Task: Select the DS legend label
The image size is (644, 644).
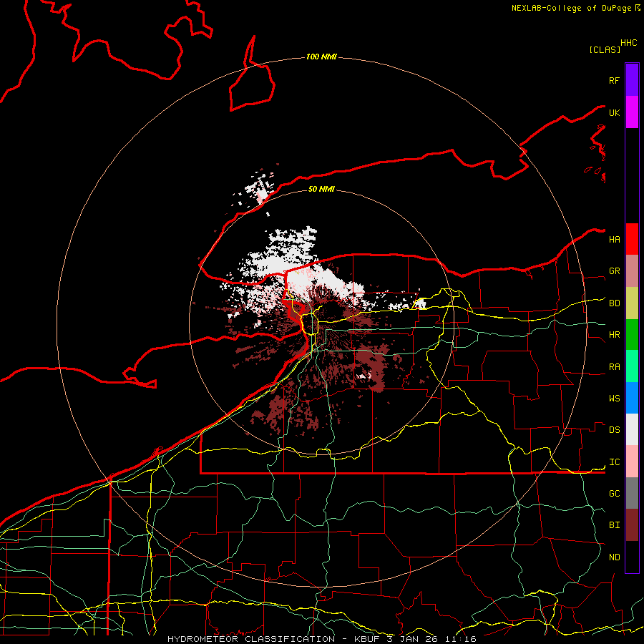Action: click(614, 430)
